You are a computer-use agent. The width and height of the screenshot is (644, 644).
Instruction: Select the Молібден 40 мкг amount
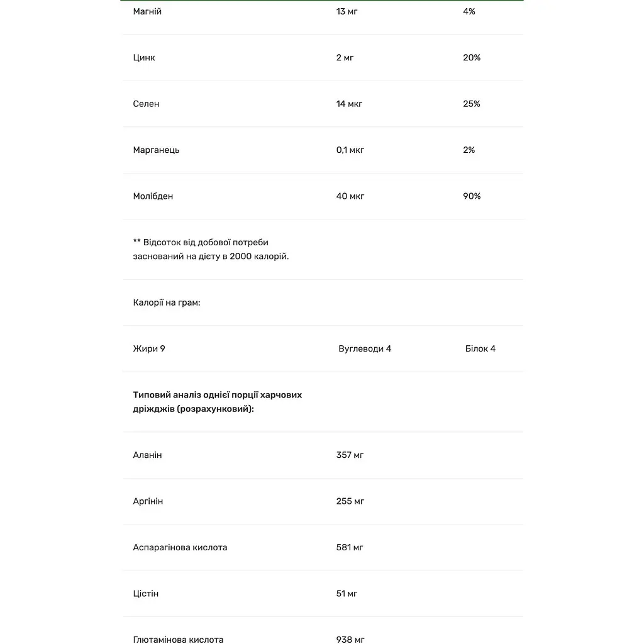pyautogui.click(x=350, y=196)
